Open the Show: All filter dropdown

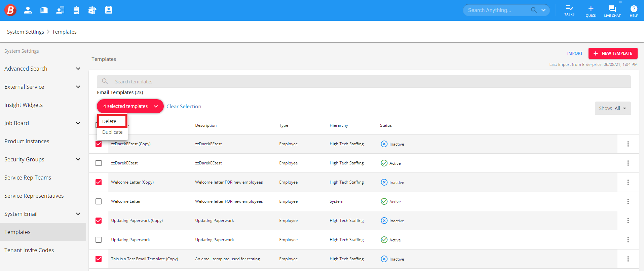coord(613,108)
